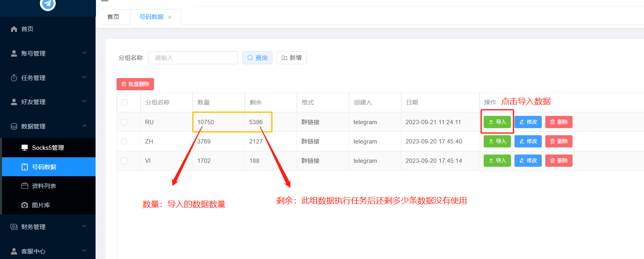Click the Telegram logo icon
The height and width of the screenshot is (259, 644).
[48, 4]
